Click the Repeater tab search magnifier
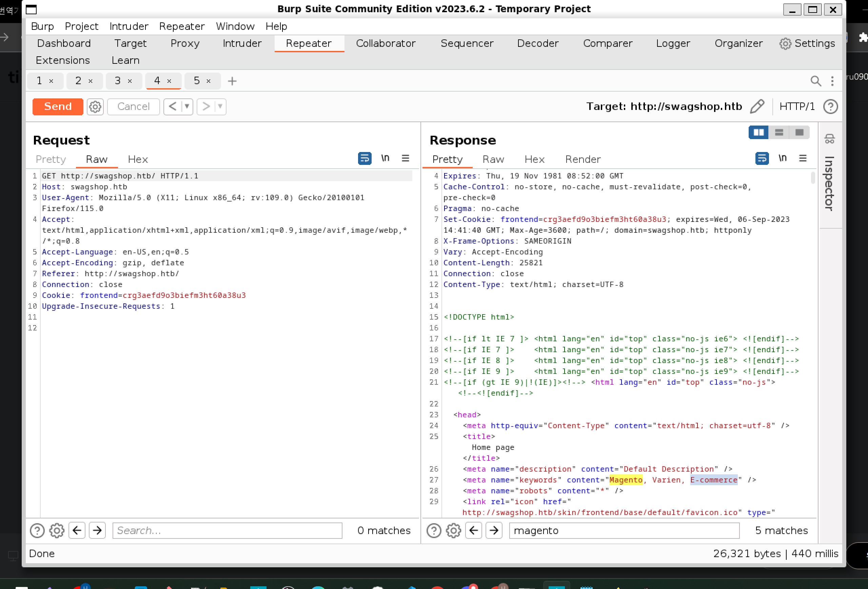Screen dimensions: 868x589 tap(815, 81)
